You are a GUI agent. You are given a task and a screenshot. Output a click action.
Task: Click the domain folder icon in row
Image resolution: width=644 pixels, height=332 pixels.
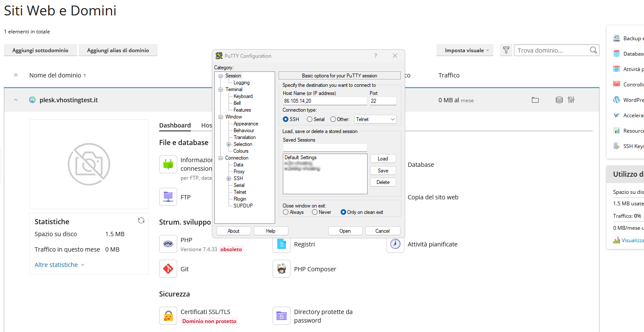(x=535, y=100)
